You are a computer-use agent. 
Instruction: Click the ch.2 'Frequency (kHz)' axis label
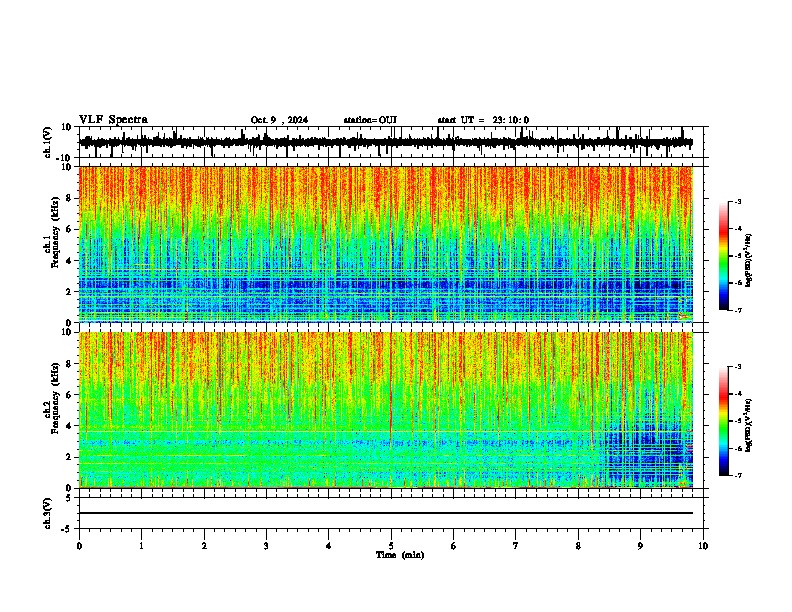[x=55, y=398]
